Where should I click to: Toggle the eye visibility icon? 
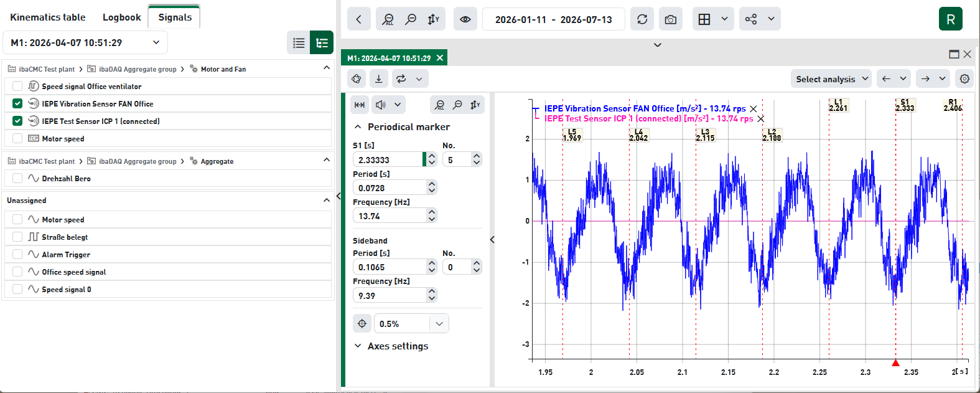(x=465, y=19)
